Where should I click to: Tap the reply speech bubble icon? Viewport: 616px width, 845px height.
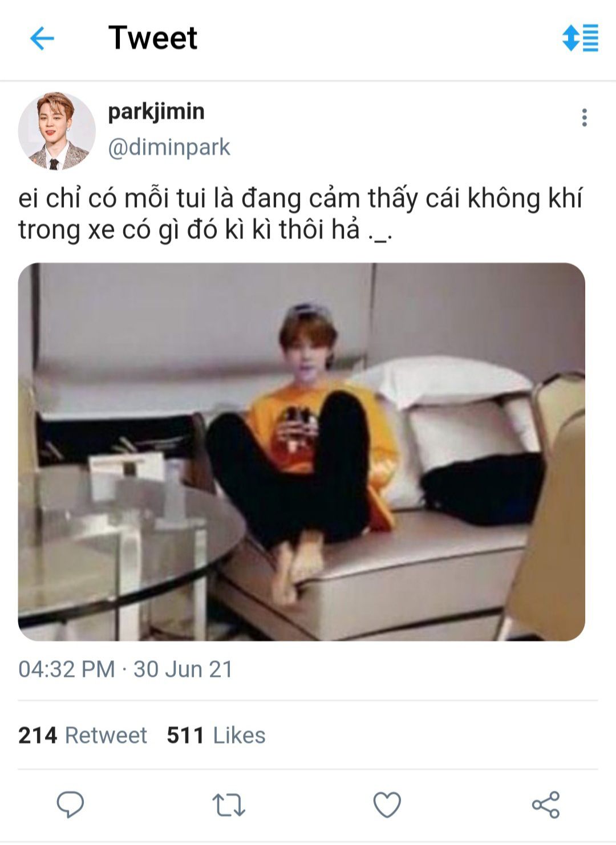click(x=70, y=805)
